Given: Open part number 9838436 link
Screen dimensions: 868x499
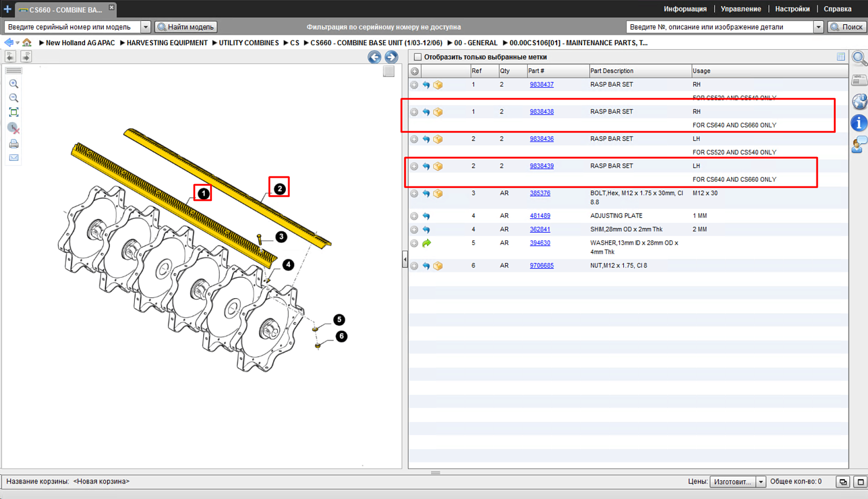Looking at the screenshot, I should tap(542, 139).
